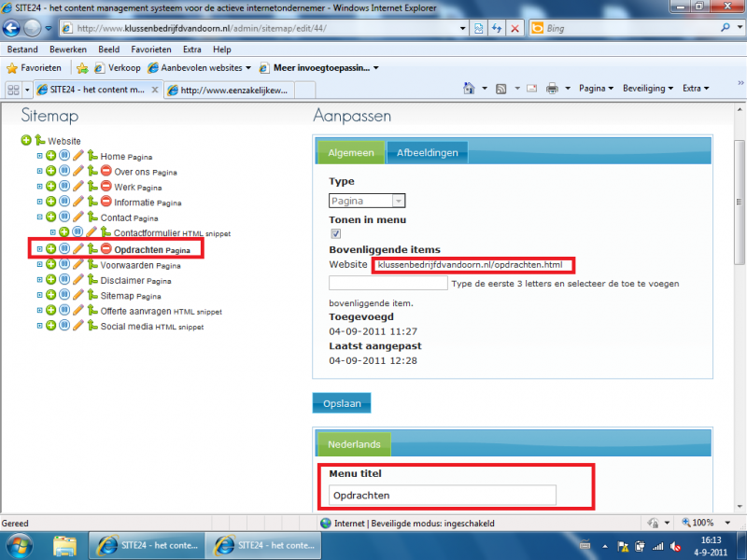
Task: Switch to the Afbeeldingen tab
Action: pyautogui.click(x=426, y=152)
